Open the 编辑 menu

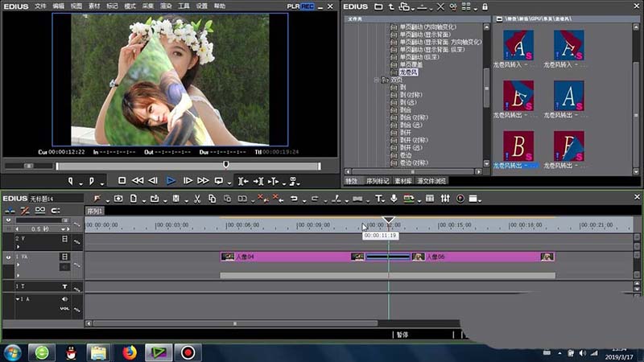point(58,6)
